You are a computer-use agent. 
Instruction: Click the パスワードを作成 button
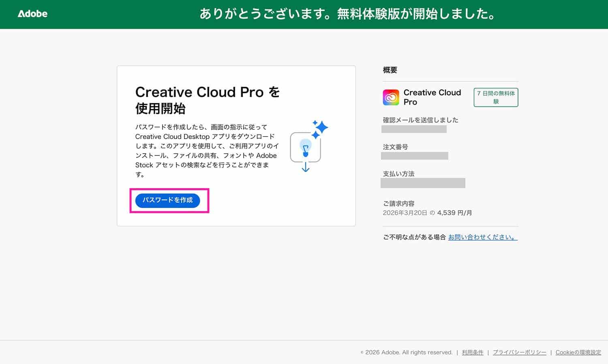pyautogui.click(x=168, y=200)
